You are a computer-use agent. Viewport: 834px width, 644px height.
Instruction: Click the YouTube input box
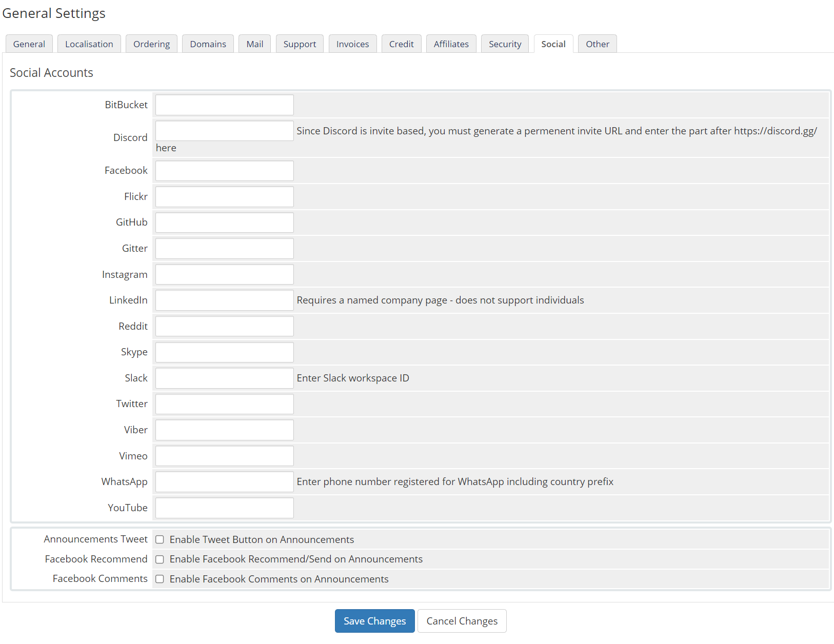(x=225, y=508)
